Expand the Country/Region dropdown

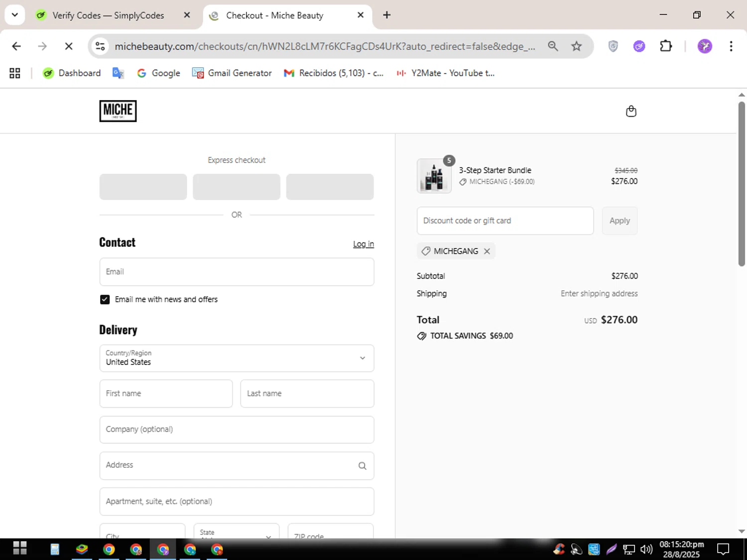coord(237,358)
